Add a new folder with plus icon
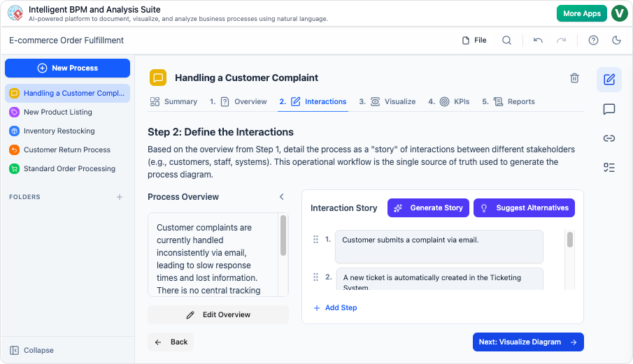 click(x=120, y=197)
